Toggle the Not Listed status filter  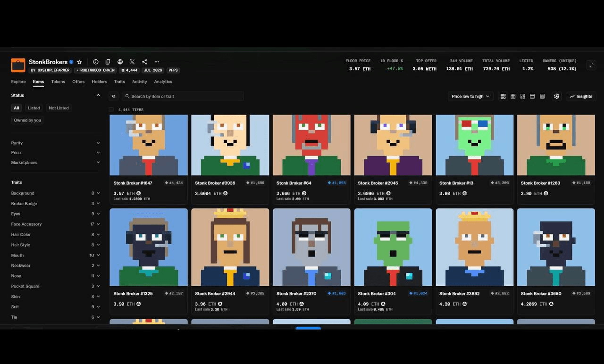coord(59,108)
